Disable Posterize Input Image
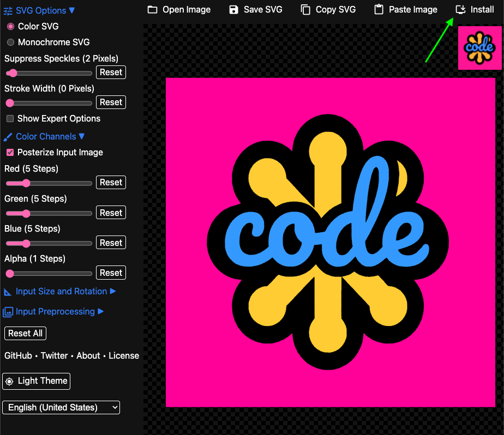Viewport: 504px width, 435px height. pos(9,153)
